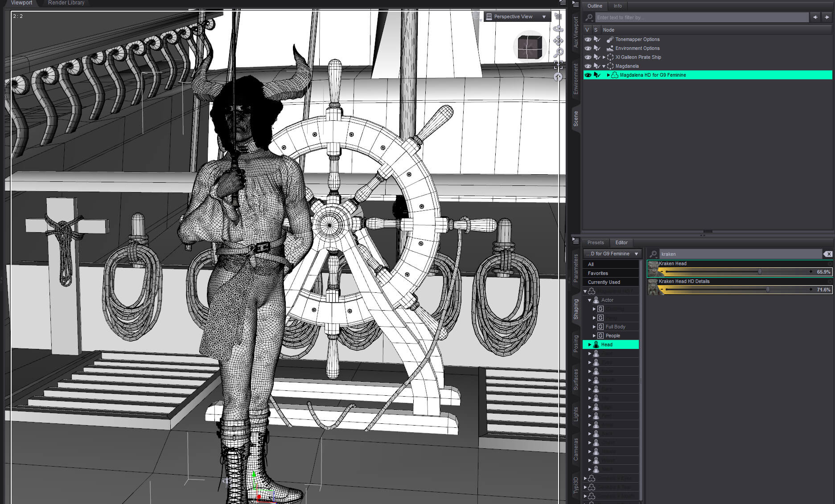Click the view cube in viewport

[530, 46]
